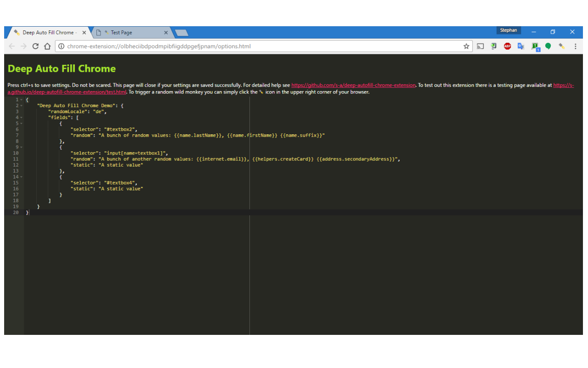This screenshot has height=368, width=588.
Task: Click the "selector": "#textbox4" line
Action: tap(104, 183)
